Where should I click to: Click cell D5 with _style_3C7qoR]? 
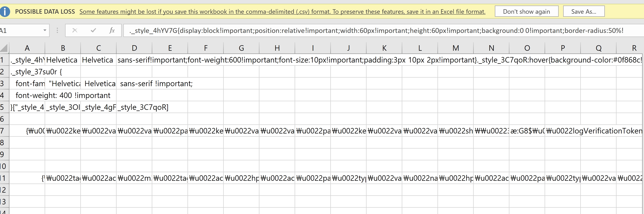coord(134,107)
